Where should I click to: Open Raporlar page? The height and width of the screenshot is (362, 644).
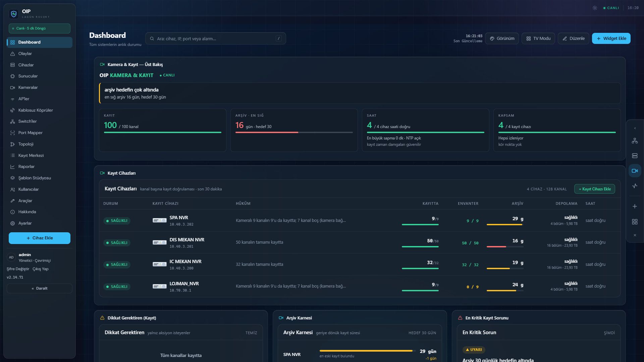[x=40, y=167]
